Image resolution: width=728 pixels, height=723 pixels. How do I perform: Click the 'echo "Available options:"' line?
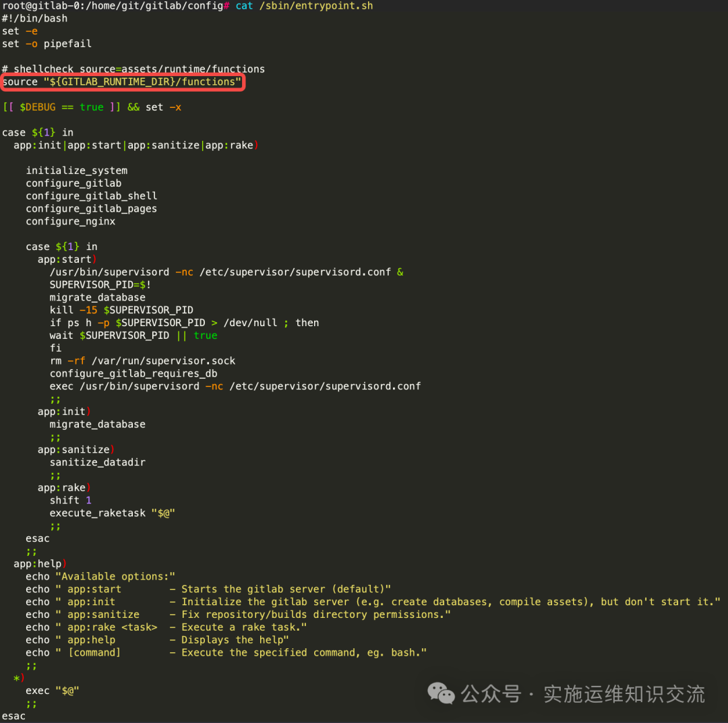[x=100, y=576]
